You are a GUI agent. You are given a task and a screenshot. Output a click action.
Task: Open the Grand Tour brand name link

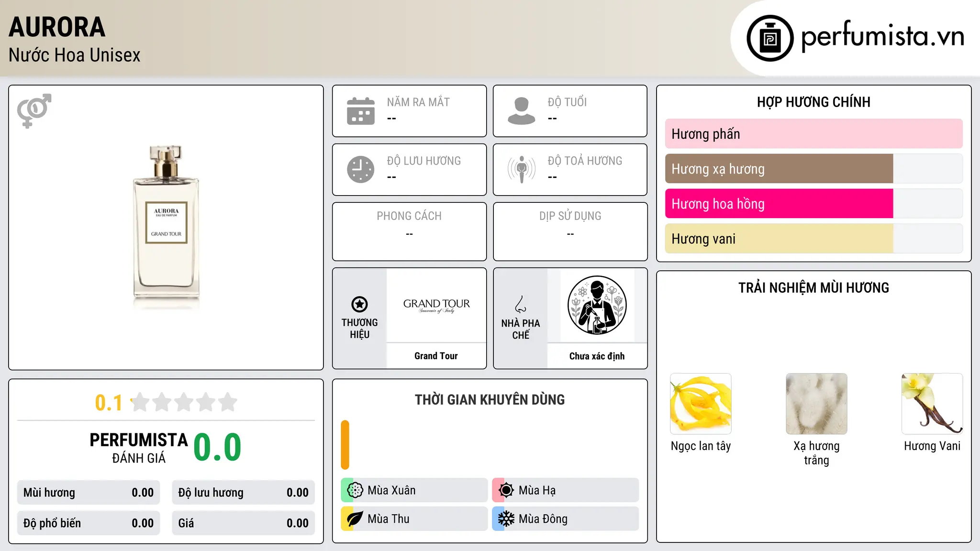pyautogui.click(x=436, y=356)
